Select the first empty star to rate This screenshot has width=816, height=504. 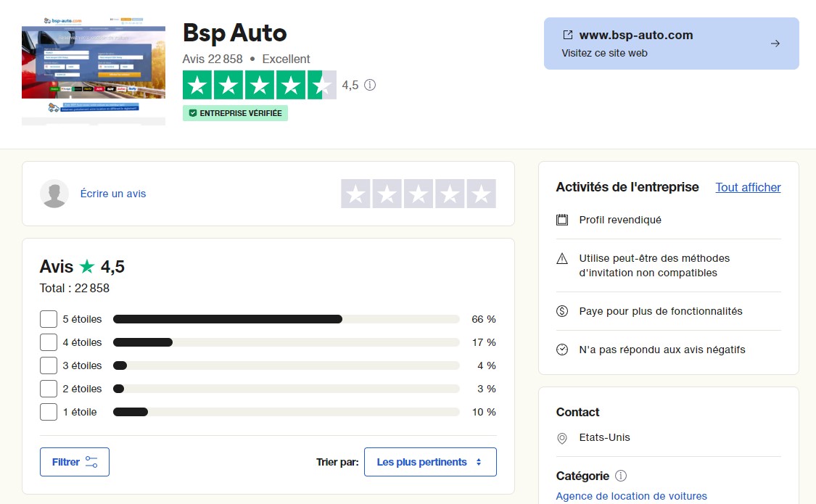[x=355, y=194]
